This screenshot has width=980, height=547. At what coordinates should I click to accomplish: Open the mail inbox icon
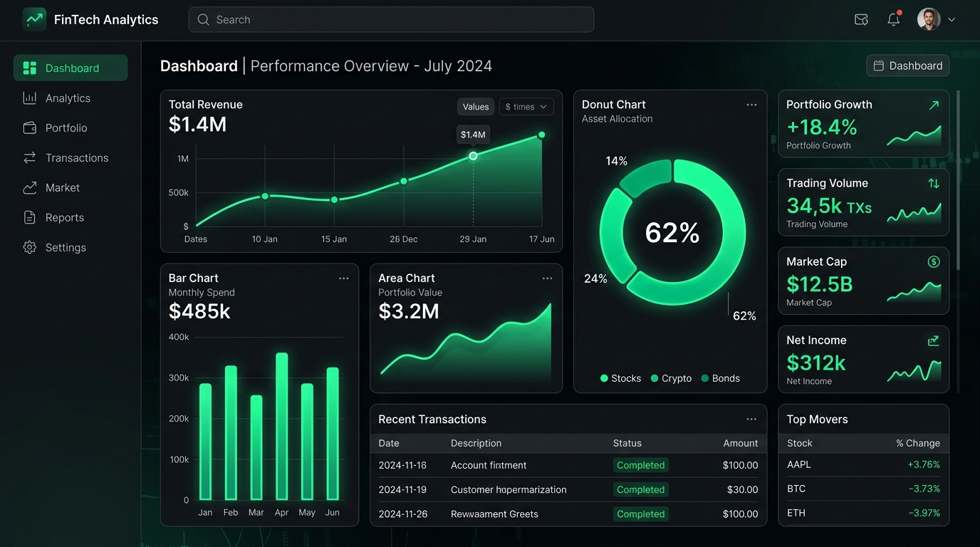pyautogui.click(x=861, y=20)
